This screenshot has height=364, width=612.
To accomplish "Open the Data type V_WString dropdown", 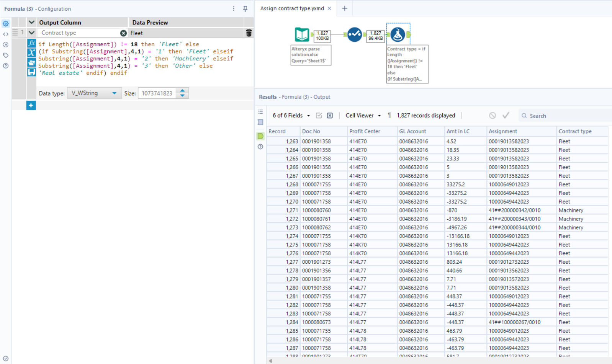I will [94, 93].
